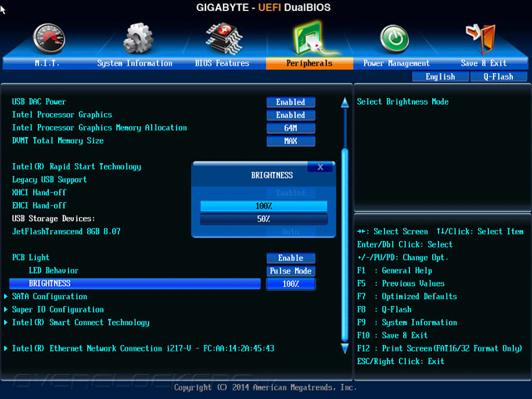Select the Legacy USB Support row
Screen dimensions: 532x399
50,180
